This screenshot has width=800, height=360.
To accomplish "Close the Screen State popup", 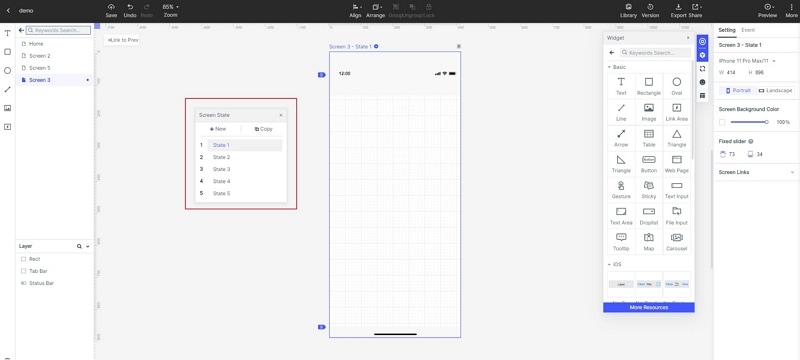I will [281, 115].
